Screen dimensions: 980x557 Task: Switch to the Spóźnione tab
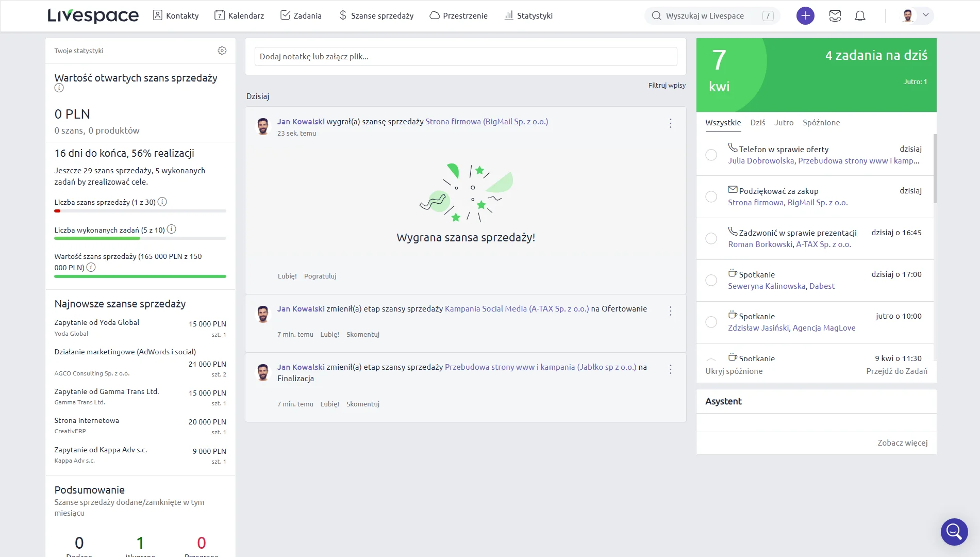click(x=821, y=123)
